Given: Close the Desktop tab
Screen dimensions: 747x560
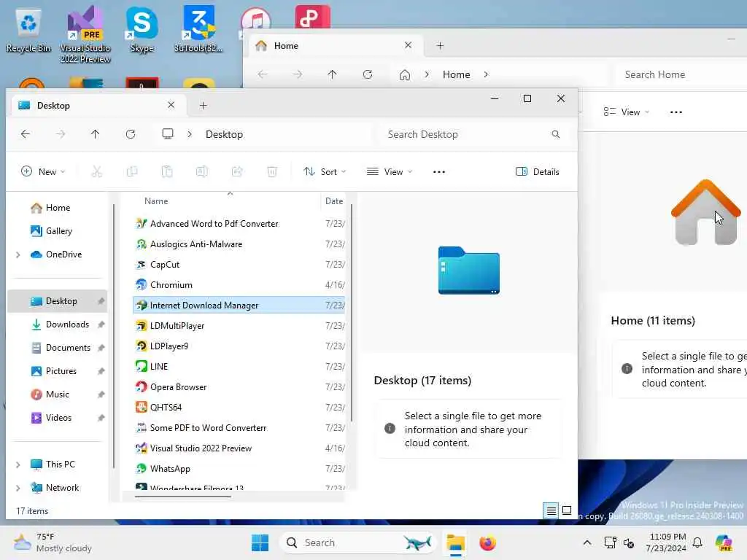Looking at the screenshot, I should pos(171,105).
